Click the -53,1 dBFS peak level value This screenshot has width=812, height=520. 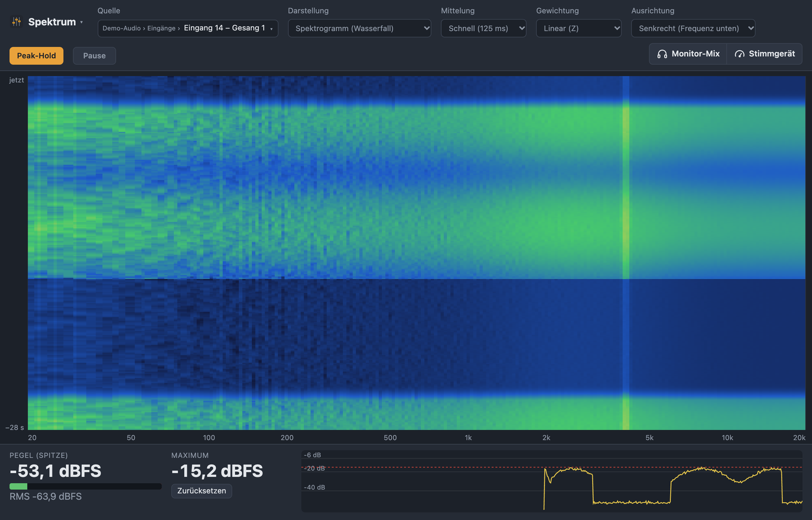(55, 471)
